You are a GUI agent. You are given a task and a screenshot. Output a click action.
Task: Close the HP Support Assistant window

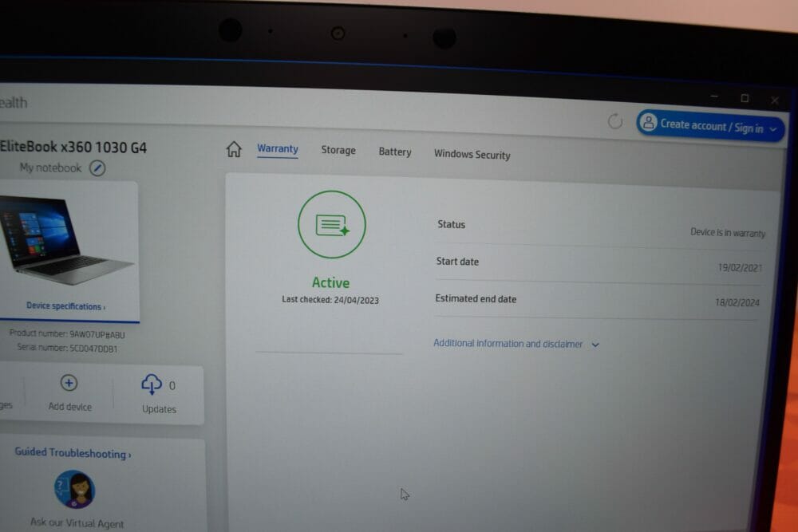coord(775,100)
